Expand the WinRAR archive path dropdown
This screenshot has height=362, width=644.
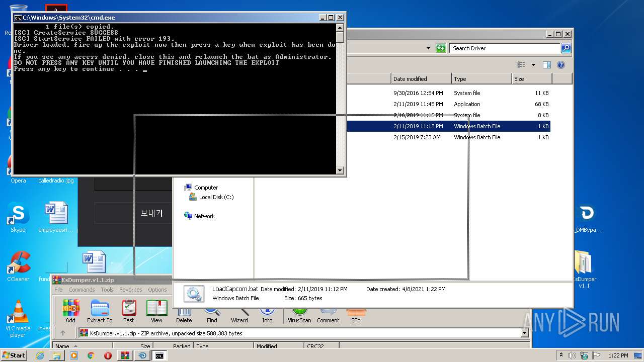pos(525,333)
